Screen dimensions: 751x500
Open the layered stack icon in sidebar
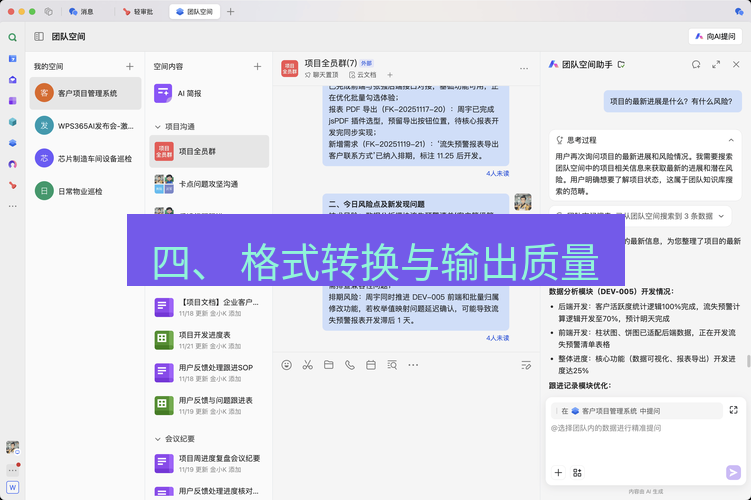(12, 143)
